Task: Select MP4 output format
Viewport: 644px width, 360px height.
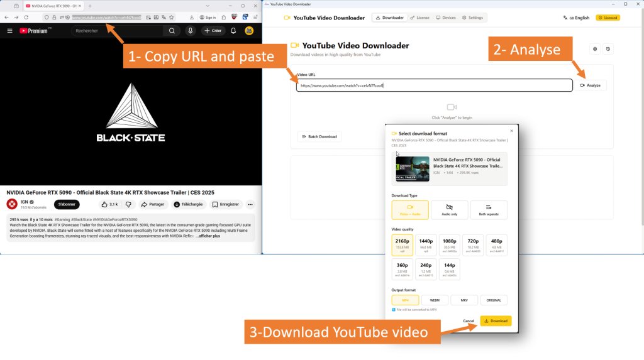Action: click(x=406, y=300)
